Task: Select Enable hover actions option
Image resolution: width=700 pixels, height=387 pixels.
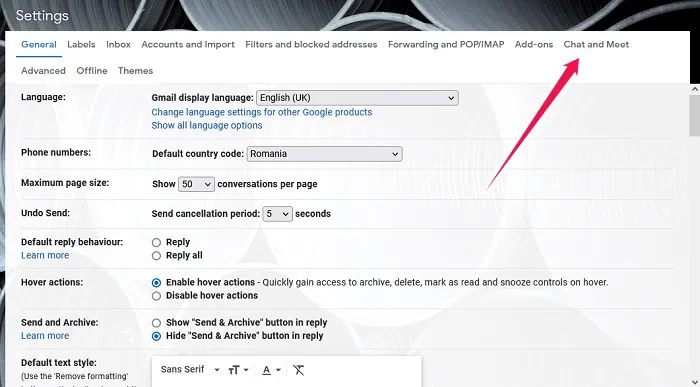Action: click(x=156, y=283)
